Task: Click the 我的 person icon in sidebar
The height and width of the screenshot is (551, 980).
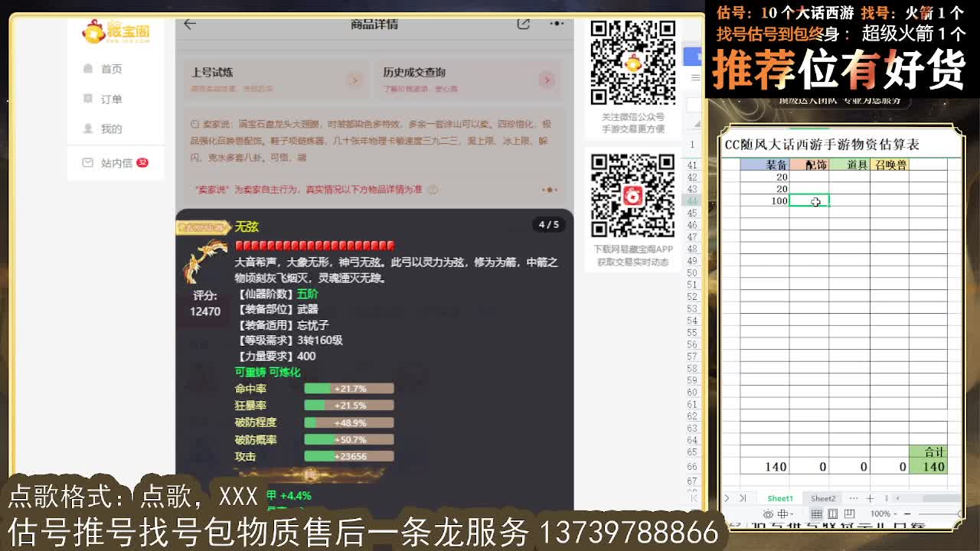Action: 87,128
